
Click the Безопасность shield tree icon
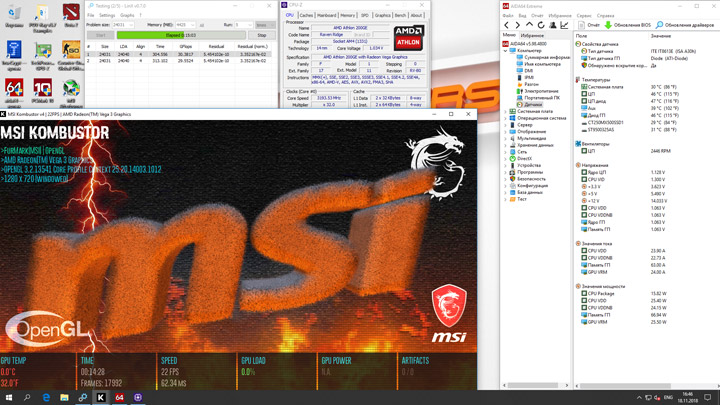point(512,179)
